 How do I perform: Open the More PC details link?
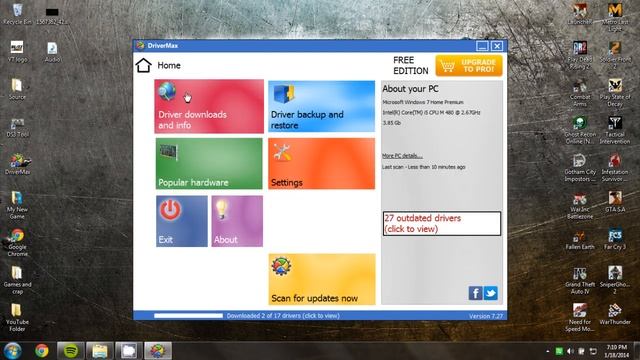click(x=402, y=156)
